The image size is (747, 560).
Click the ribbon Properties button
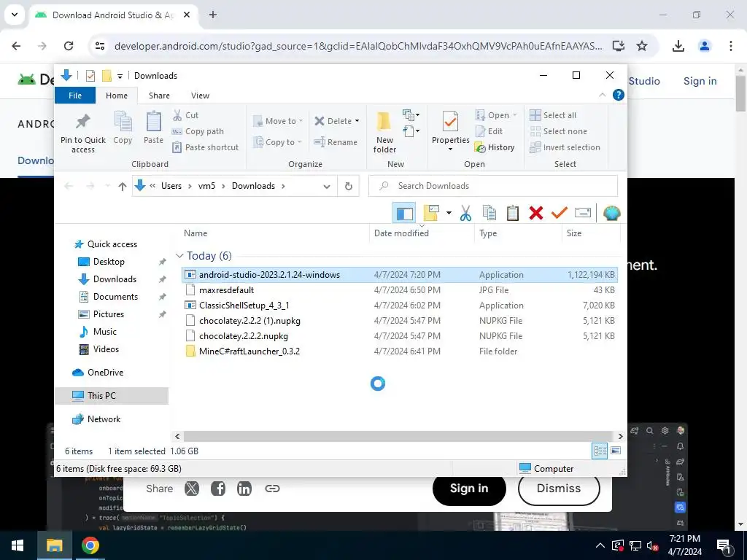click(450, 131)
